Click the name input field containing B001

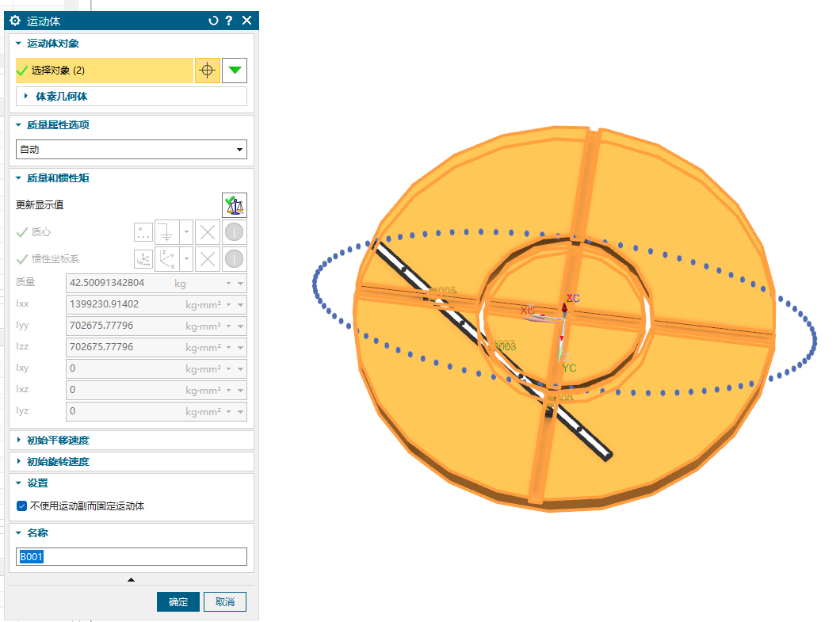(x=131, y=557)
